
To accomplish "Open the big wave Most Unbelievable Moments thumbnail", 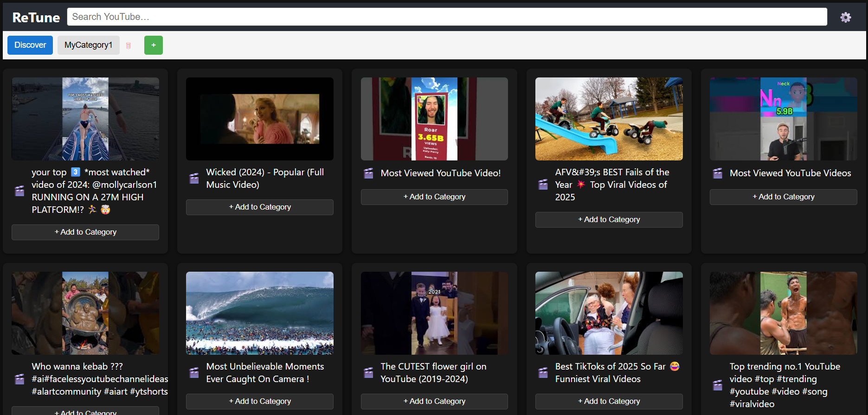I will [259, 313].
